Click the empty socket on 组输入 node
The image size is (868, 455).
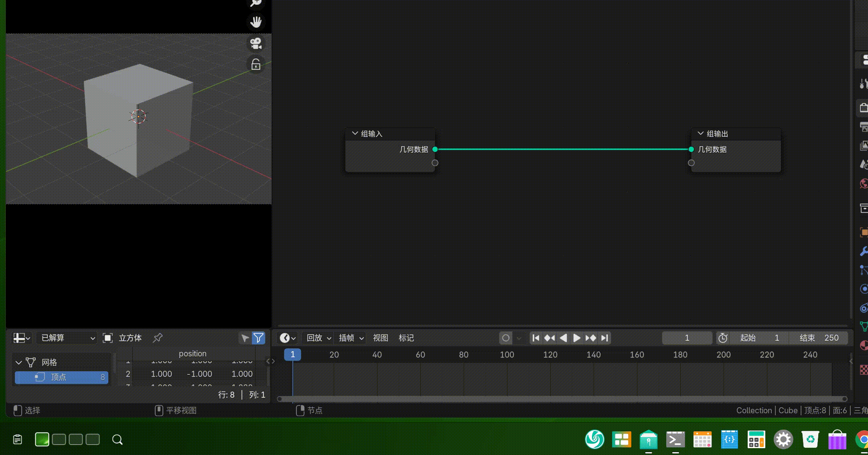click(x=435, y=163)
